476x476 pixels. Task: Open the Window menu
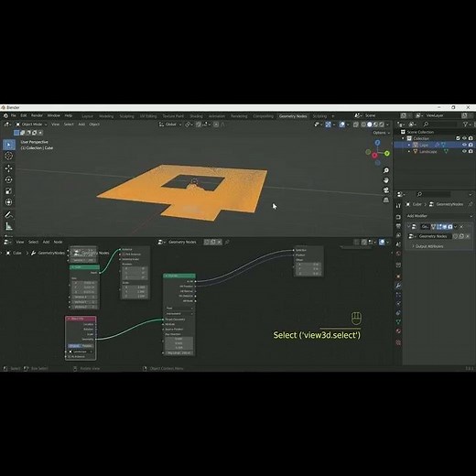[54, 115]
